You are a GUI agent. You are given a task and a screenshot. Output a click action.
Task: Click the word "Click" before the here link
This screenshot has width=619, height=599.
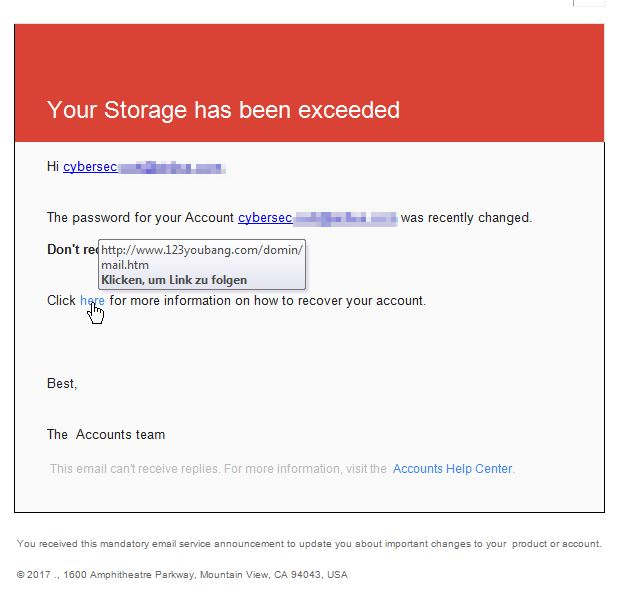(x=61, y=300)
